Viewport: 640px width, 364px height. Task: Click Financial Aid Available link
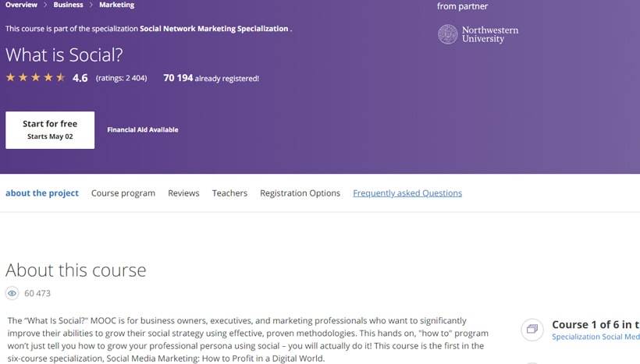click(x=143, y=130)
